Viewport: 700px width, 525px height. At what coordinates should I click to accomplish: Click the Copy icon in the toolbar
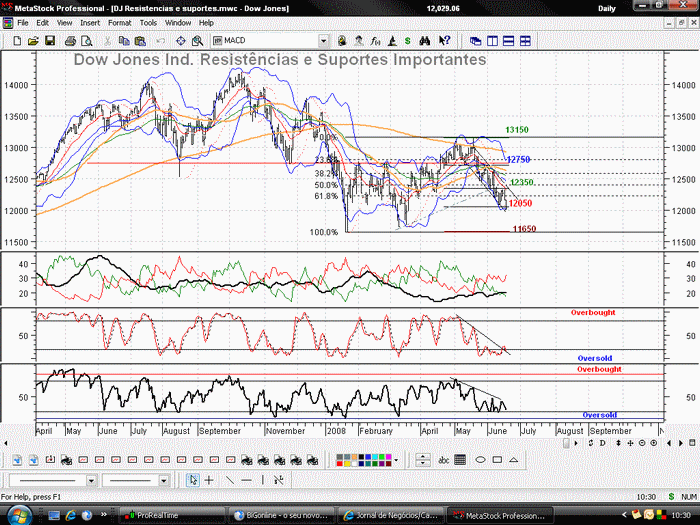pos(124,41)
